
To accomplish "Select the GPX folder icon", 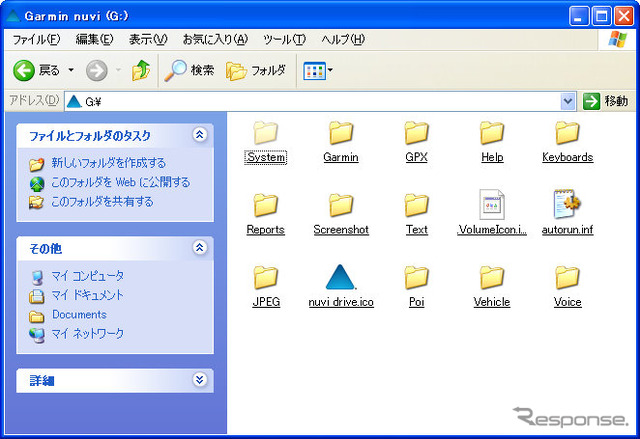I will tap(416, 133).
